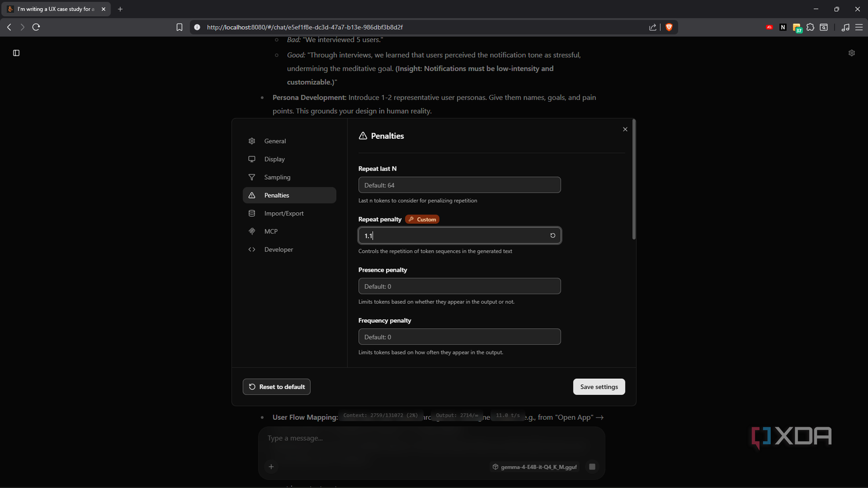Reload the page with the refresh icon
Image resolution: width=868 pixels, height=488 pixels.
(36, 27)
